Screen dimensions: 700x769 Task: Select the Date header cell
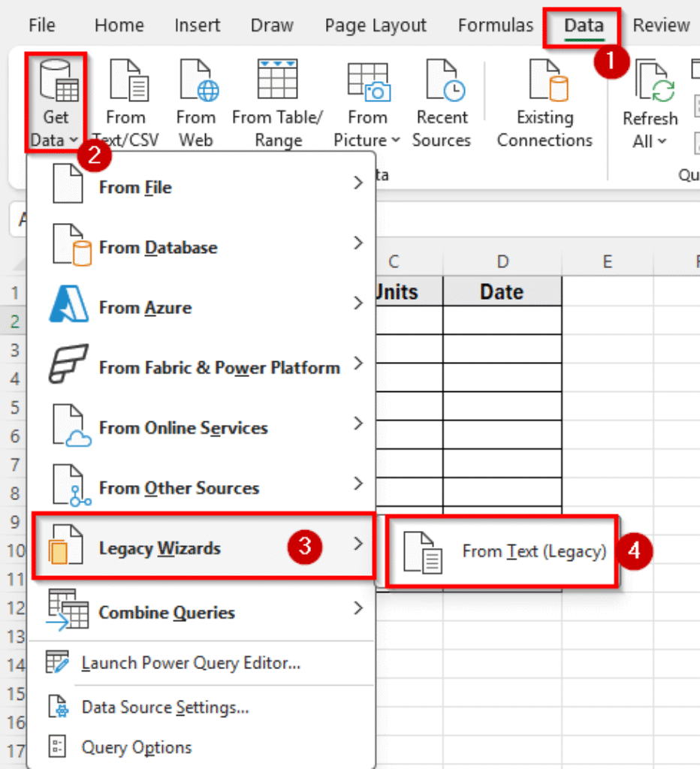click(x=502, y=291)
